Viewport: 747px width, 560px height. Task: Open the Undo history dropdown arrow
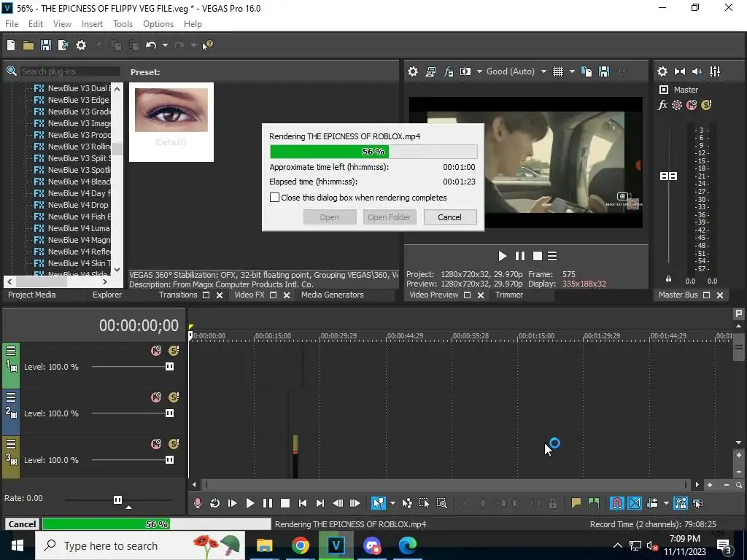pos(165,45)
